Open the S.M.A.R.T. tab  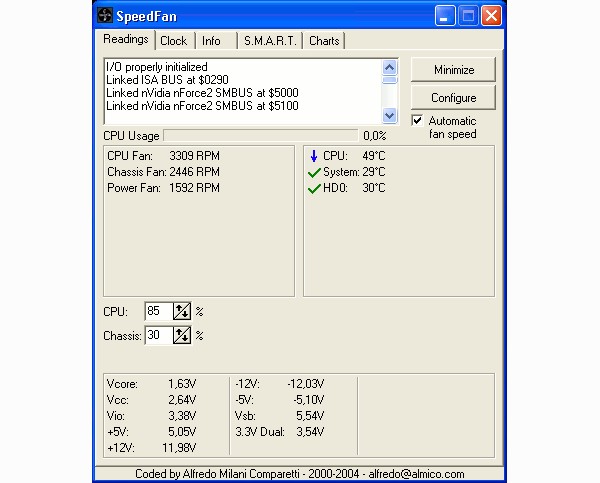click(x=270, y=41)
